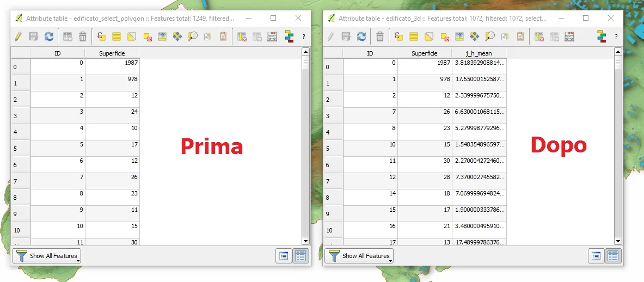Click j_h_mean column header in edificato_3d table
This screenshot has height=282, width=644.
pyautogui.click(x=479, y=53)
